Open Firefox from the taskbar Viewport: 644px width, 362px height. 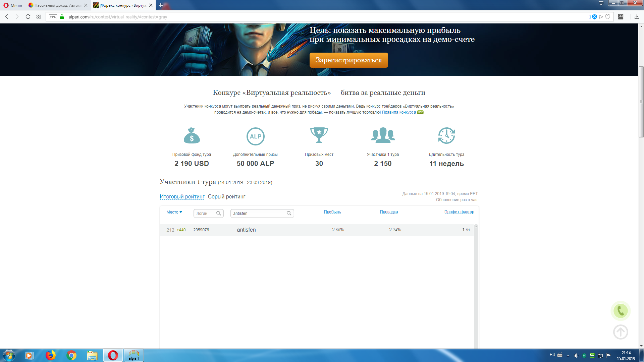[51, 355]
